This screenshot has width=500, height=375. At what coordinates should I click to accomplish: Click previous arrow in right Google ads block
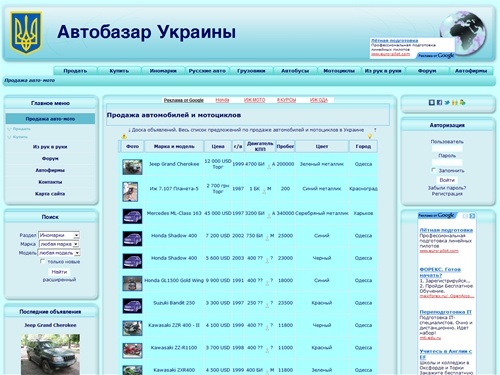tap(466, 216)
